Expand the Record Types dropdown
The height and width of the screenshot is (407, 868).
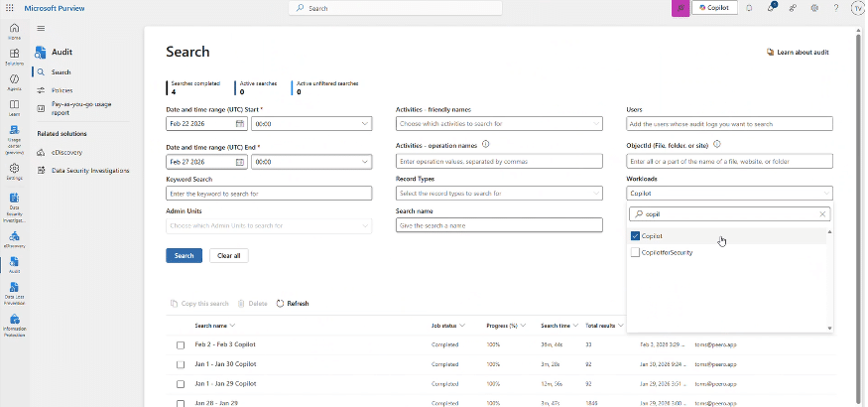click(x=498, y=193)
